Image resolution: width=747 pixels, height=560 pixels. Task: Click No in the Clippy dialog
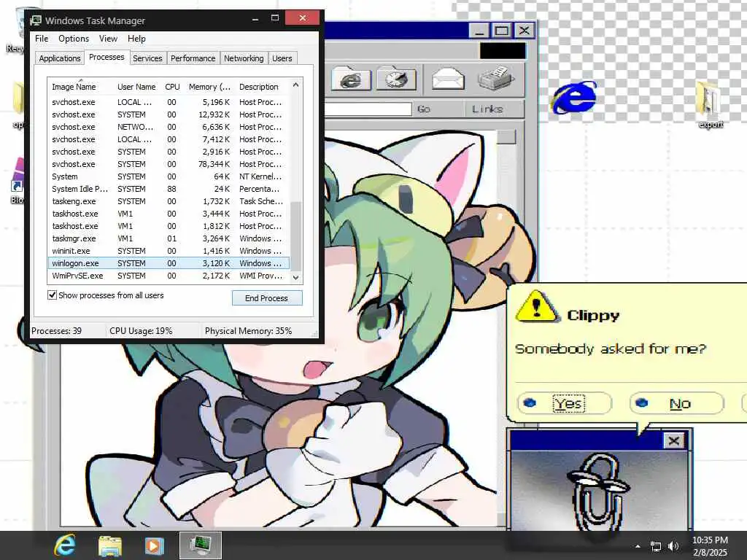click(x=677, y=404)
